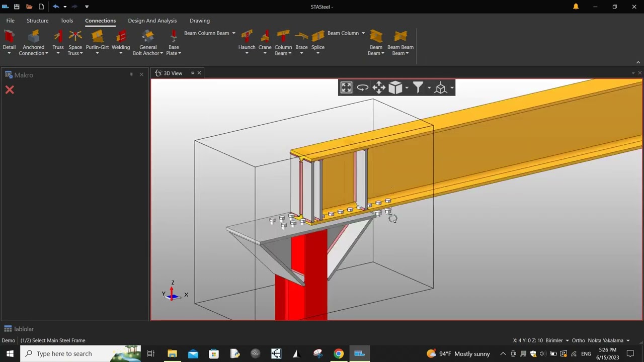Switch to the Tools ribbon tab
This screenshot has height=362, width=644.
[67, 21]
